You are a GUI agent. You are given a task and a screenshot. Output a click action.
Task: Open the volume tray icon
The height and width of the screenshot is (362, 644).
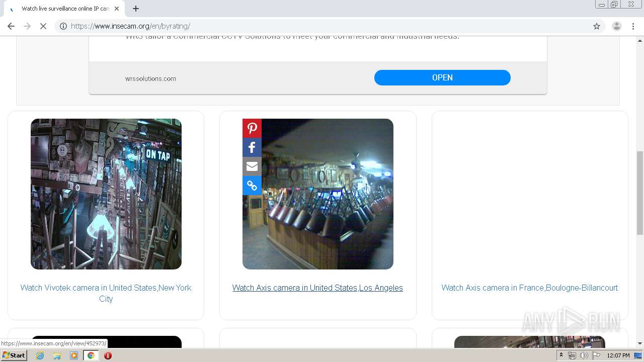(584, 355)
